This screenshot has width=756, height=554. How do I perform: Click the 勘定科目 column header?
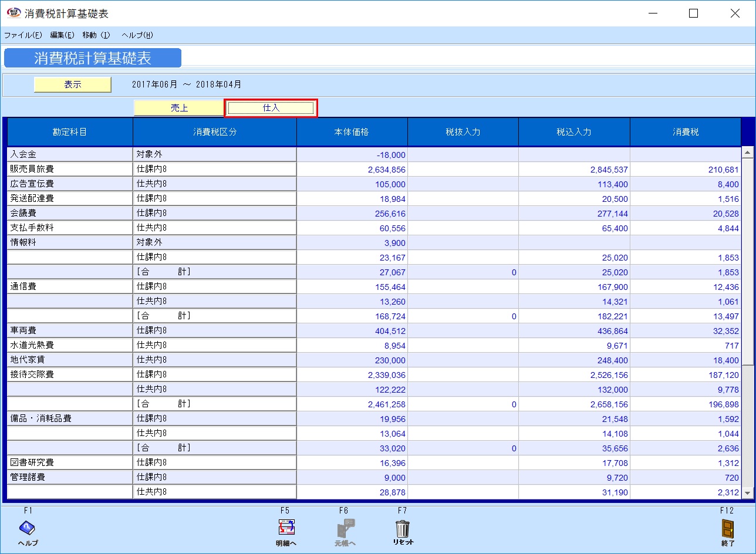coord(69,131)
